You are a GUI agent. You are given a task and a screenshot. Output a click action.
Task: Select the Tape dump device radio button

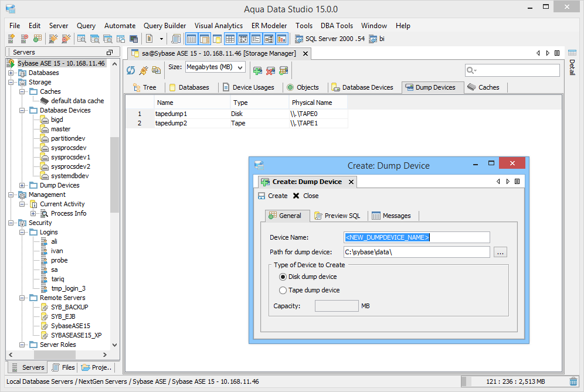[x=283, y=290]
